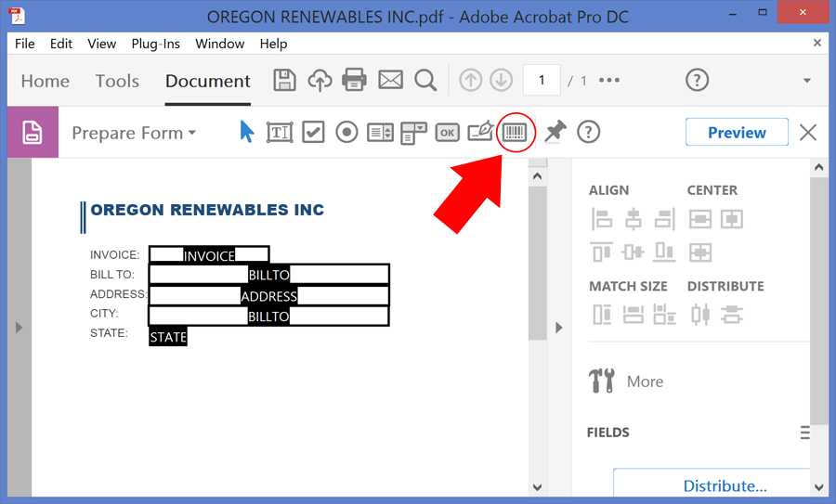Click Match Height icon
The image size is (836, 504).
pyautogui.click(x=602, y=315)
